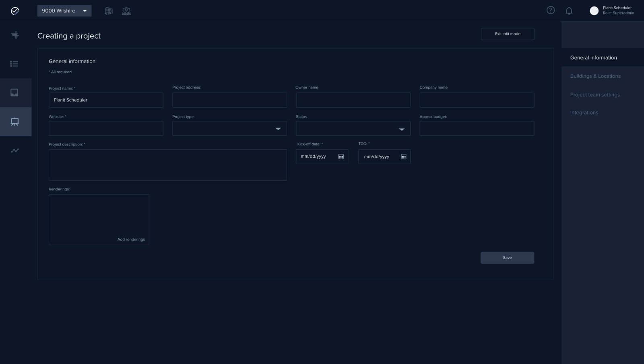This screenshot has height=364, width=644.
Task: Select the presentation board icon in sidebar
Action: pyautogui.click(x=15, y=122)
